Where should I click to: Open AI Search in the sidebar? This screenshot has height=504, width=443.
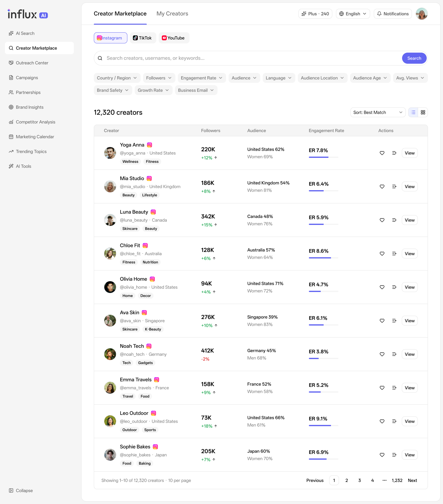tap(39, 33)
